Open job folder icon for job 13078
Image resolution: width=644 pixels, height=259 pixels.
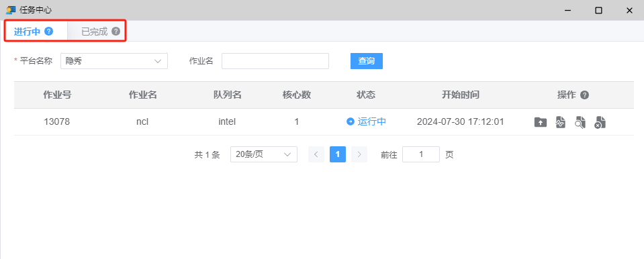click(541, 122)
